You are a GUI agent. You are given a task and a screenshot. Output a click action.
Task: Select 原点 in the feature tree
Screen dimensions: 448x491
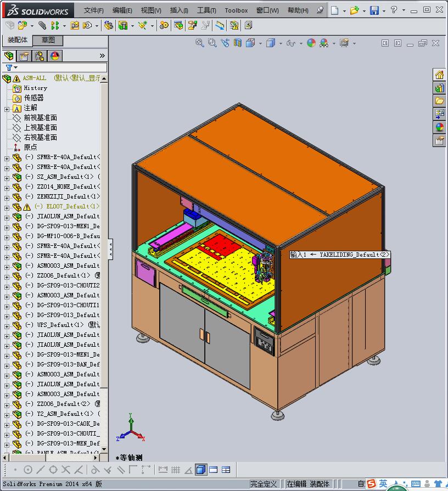(x=30, y=147)
